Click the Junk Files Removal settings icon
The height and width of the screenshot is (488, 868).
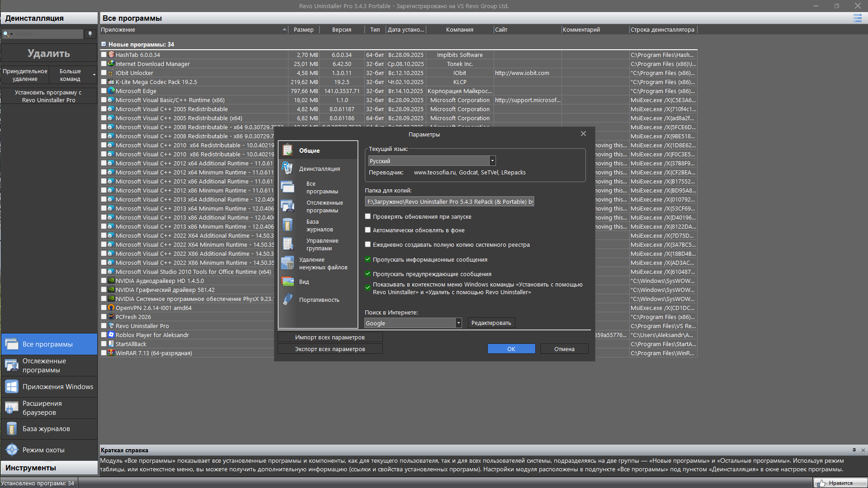coord(288,263)
